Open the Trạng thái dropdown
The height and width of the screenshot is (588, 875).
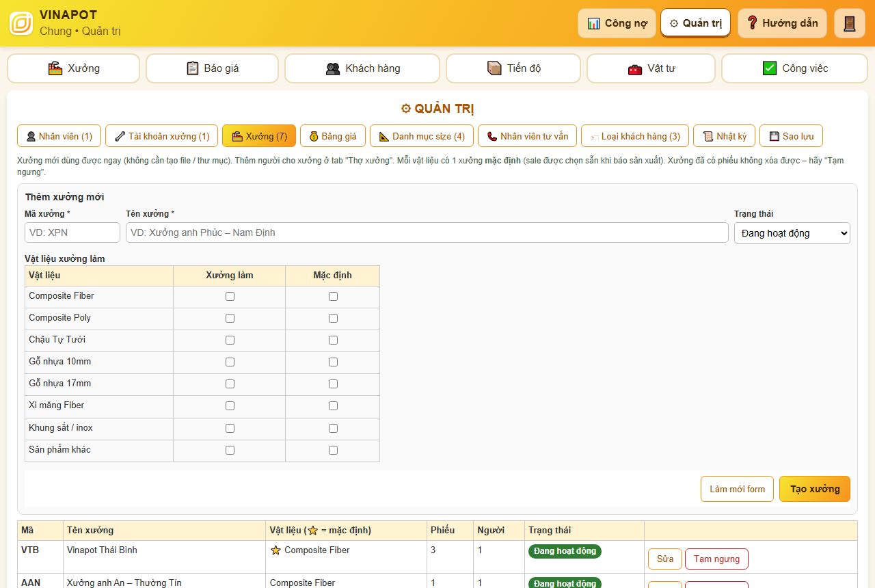pos(792,233)
